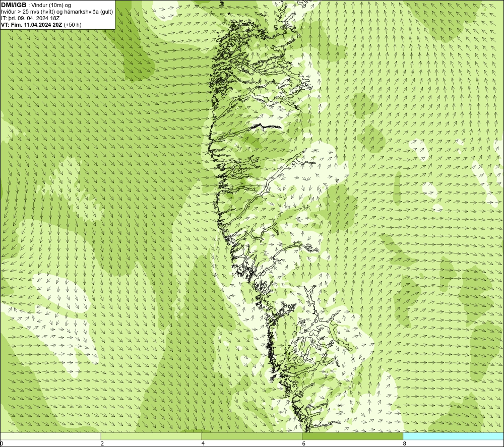Click the 4–6 m/s medium green legend swatch

point(251,436)
